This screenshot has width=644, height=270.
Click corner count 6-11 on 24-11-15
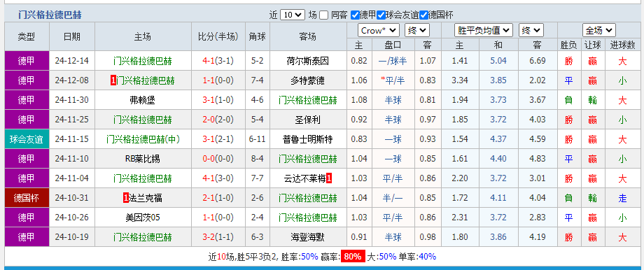(x=257, y=139)
